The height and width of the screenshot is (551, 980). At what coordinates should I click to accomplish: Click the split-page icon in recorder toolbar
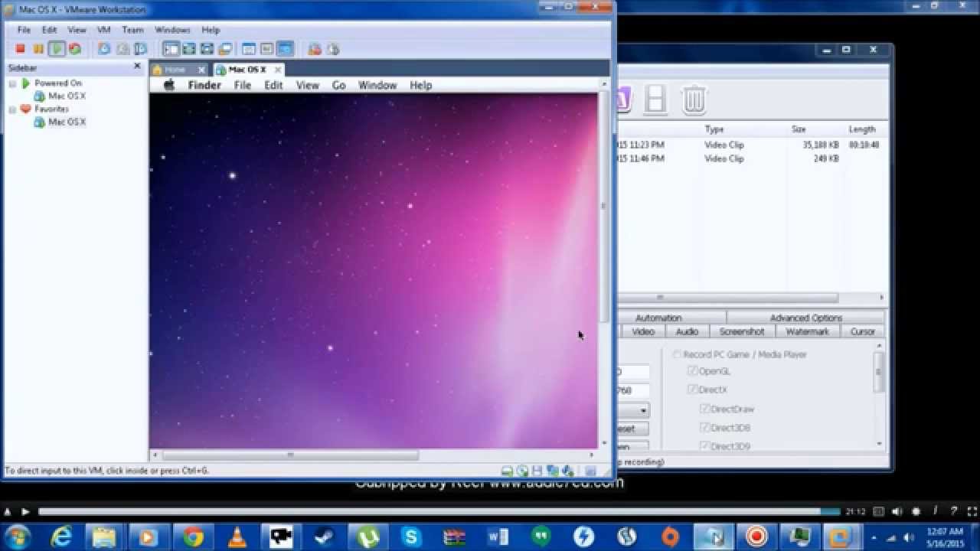point(655,99)
